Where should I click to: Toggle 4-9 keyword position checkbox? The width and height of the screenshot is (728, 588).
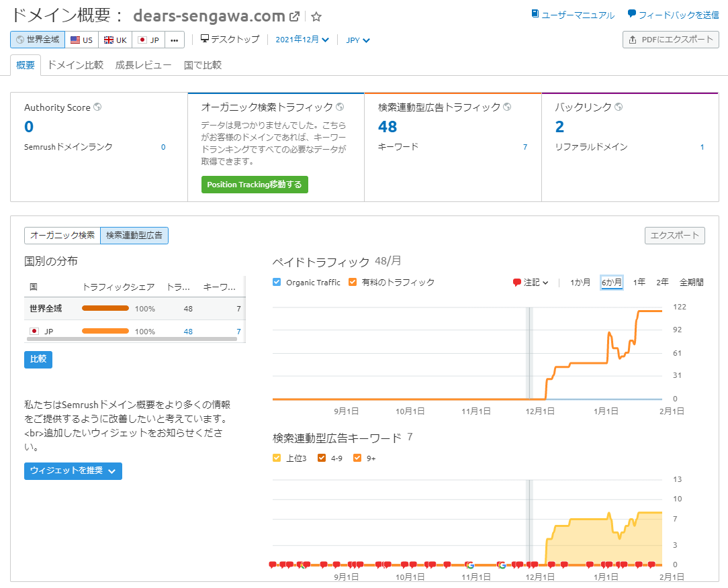point(322,458)
